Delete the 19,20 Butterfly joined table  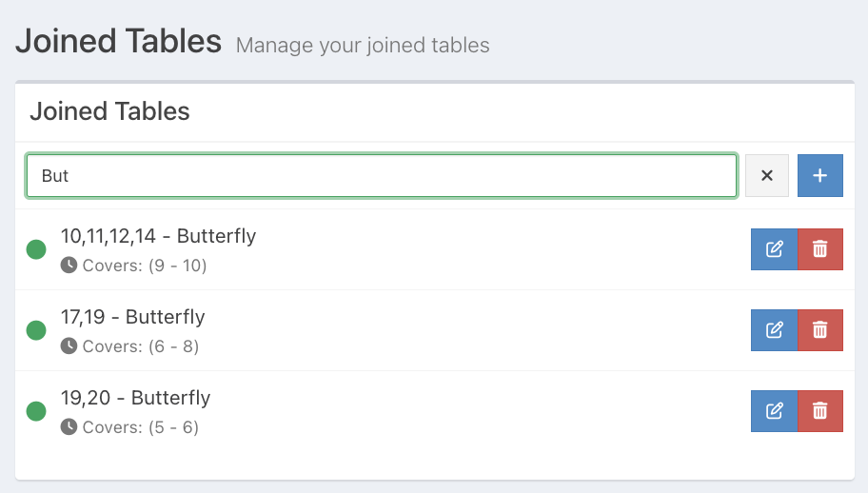pos(819,411)
